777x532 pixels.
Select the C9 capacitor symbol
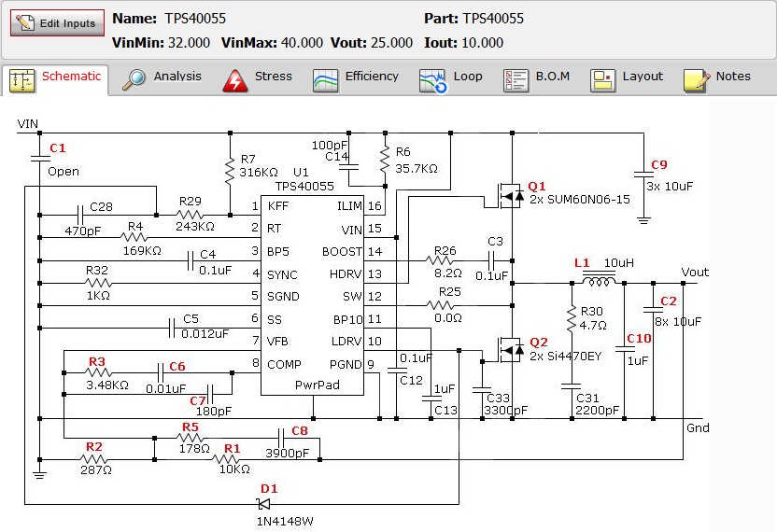(643, 175)
